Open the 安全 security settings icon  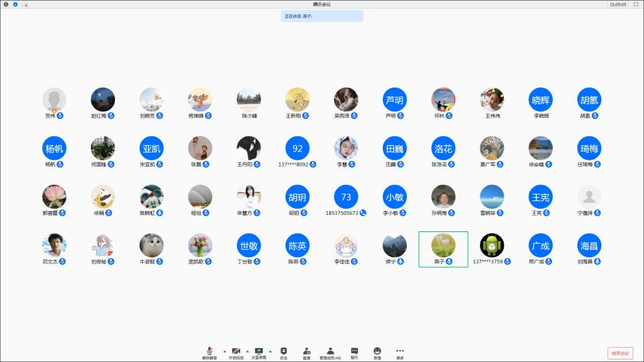tap(284, 352)
